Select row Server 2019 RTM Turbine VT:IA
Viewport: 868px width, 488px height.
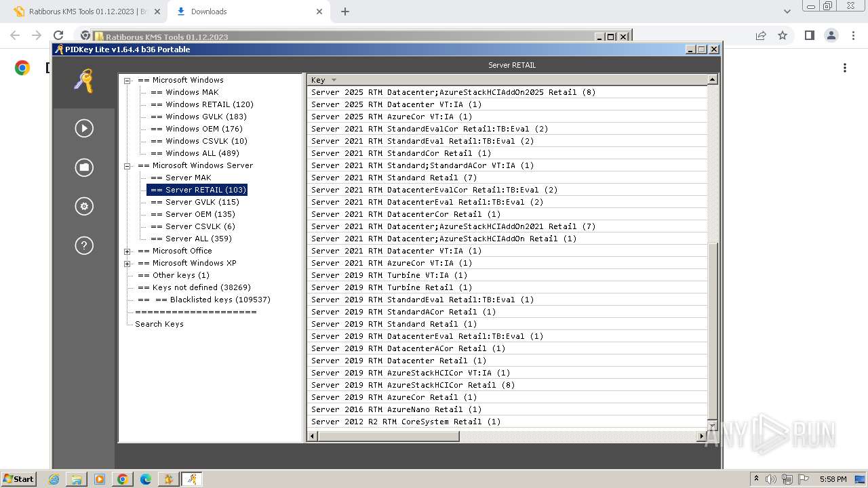pos(507,275)
